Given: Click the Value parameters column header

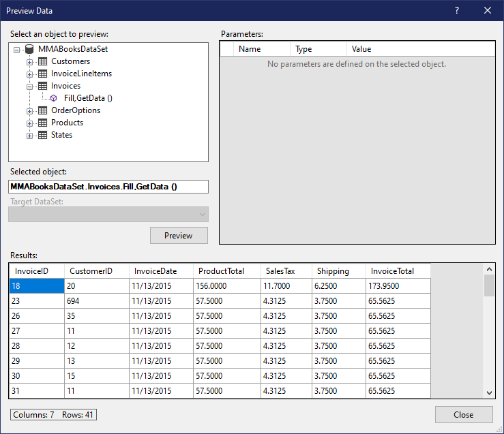Looking at the screenshot, I should coord(421,49).
